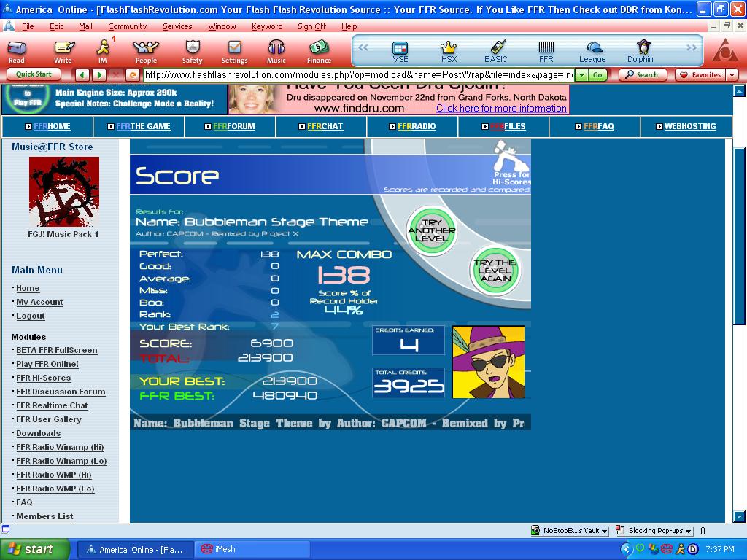Expand the address bar history dropdown
The width and height of the screenshot is (747, 560).
click(581, 75)
